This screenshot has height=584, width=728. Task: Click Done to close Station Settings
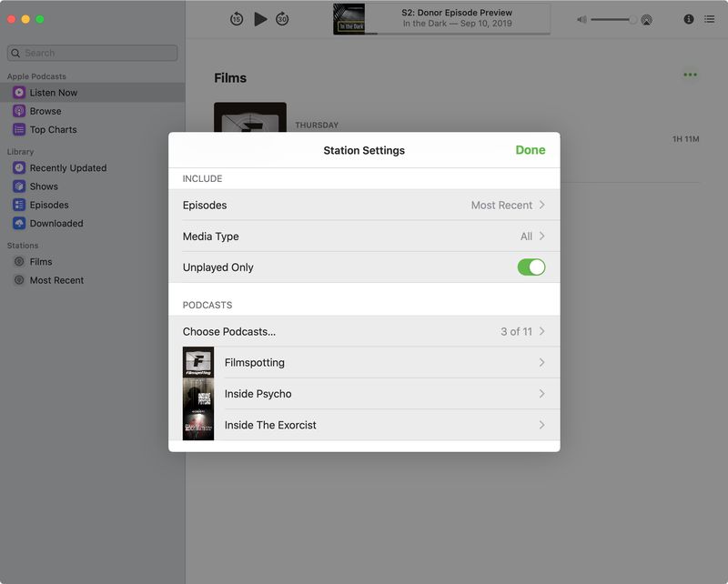click(531, 150)
